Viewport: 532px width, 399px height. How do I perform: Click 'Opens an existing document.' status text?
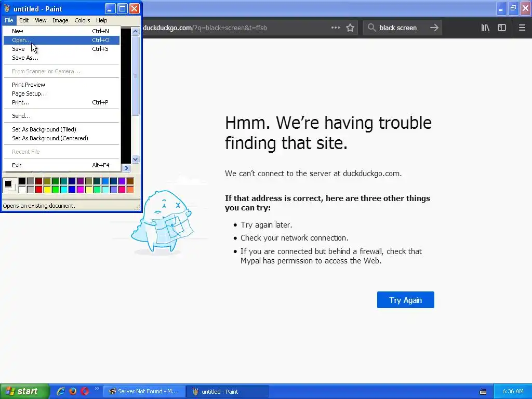click(x=39, y=206)
